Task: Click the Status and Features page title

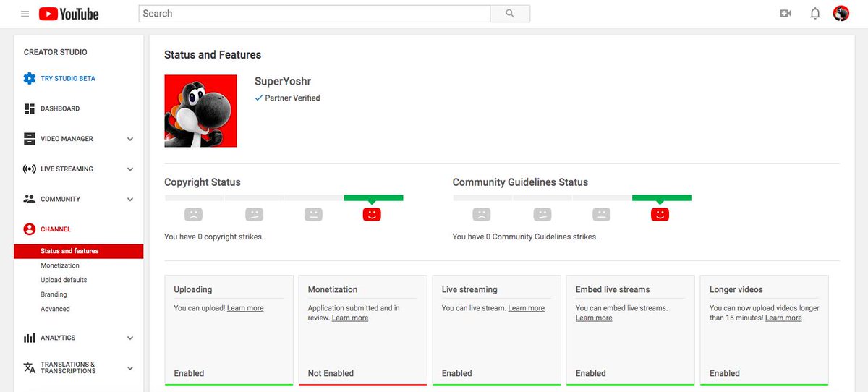Action: coord(213,55)
